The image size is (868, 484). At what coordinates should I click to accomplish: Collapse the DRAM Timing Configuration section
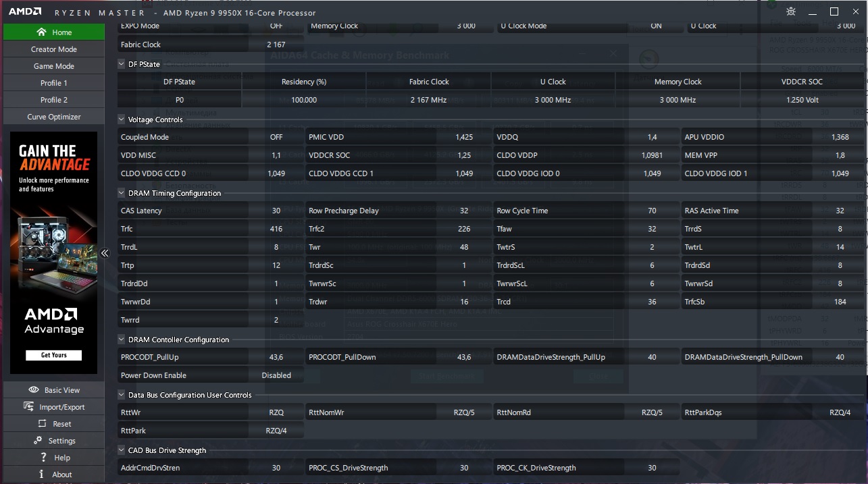122,193
